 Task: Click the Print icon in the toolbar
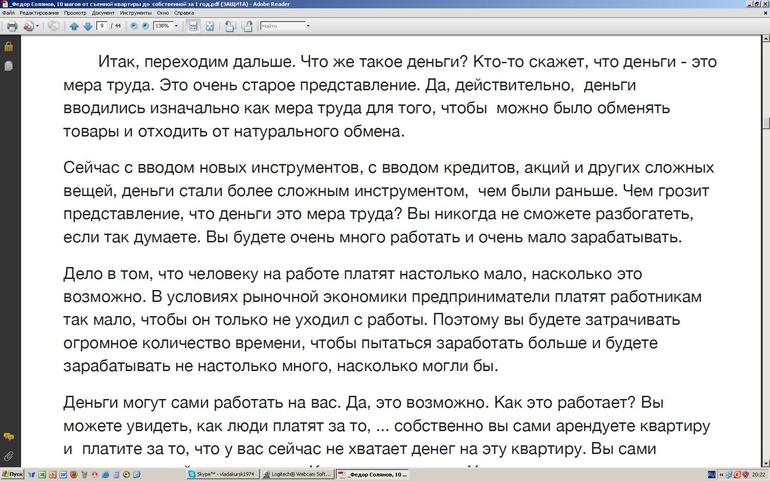(x=10, y=26)
